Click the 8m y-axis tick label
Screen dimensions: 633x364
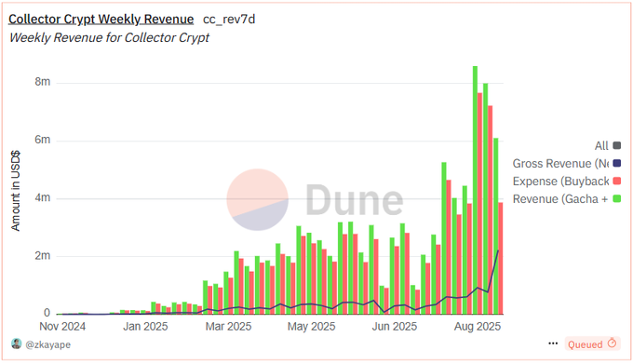tap(43, 82)
